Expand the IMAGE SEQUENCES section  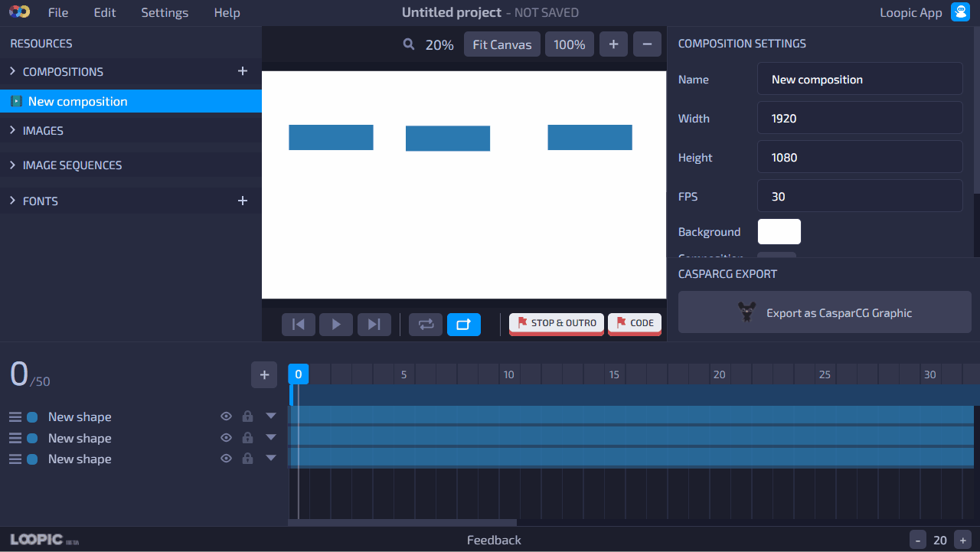point(12,165)
